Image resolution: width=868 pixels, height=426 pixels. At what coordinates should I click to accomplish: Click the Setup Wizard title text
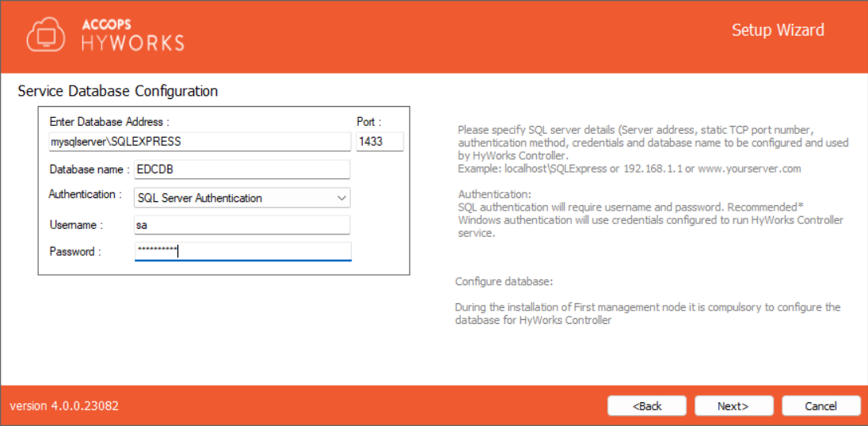pos(777,30)
